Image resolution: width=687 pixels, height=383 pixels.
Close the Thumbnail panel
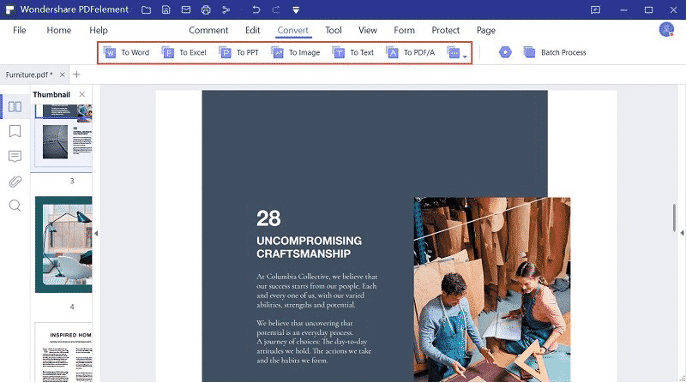click(x=82, y=94)
